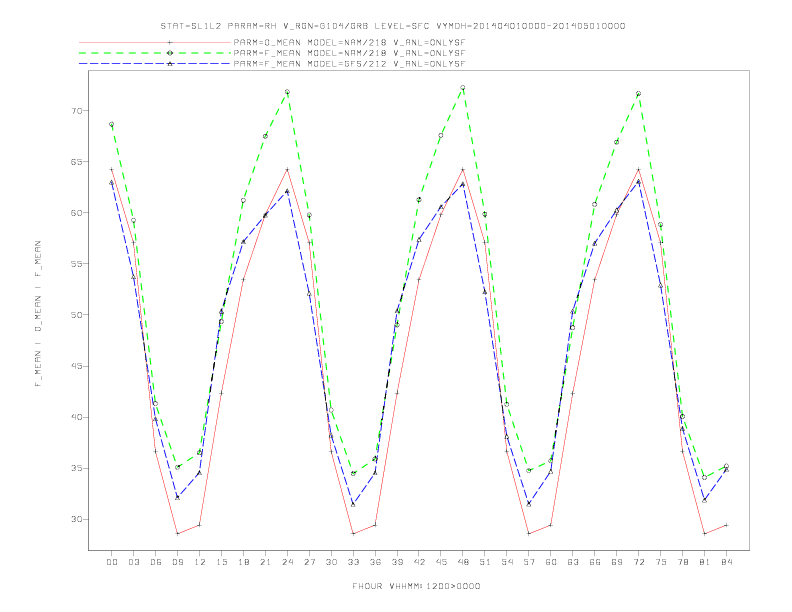Click the x-axis tick label 54
The width and height of the screenshot is (792, 612).
(x=507, y=562)
